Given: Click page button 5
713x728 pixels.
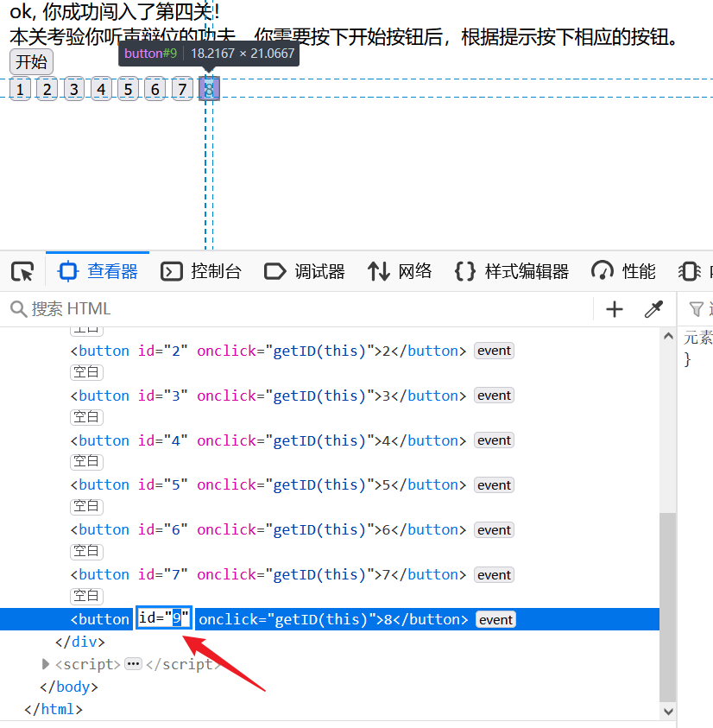Looking at the screenshot, I should [128, 89].
